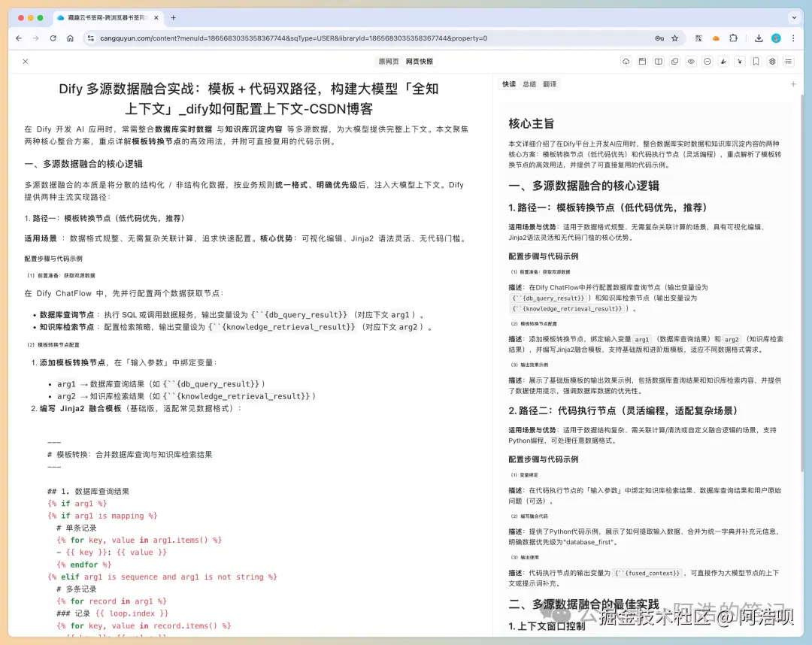Add a new panel with the plus icon
Viewport: 812px width, 645px height.
793,84
